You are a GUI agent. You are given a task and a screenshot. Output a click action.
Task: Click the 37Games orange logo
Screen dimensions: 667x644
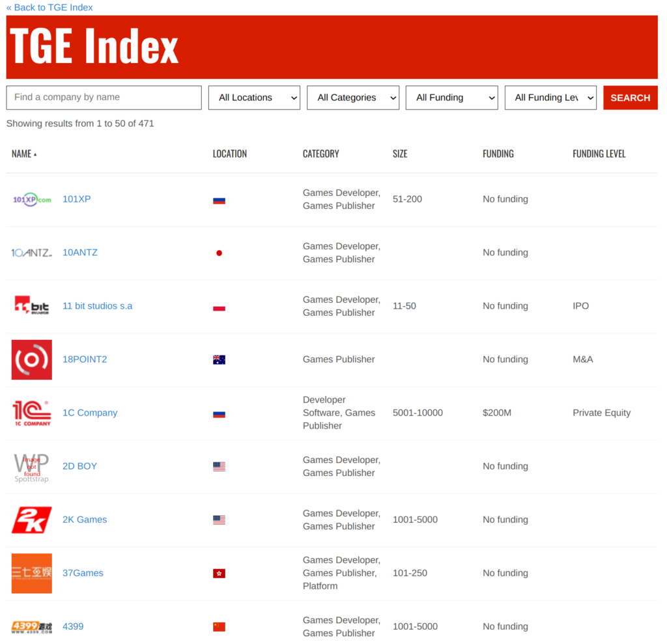pyautogui.click(x=32, y=573)
